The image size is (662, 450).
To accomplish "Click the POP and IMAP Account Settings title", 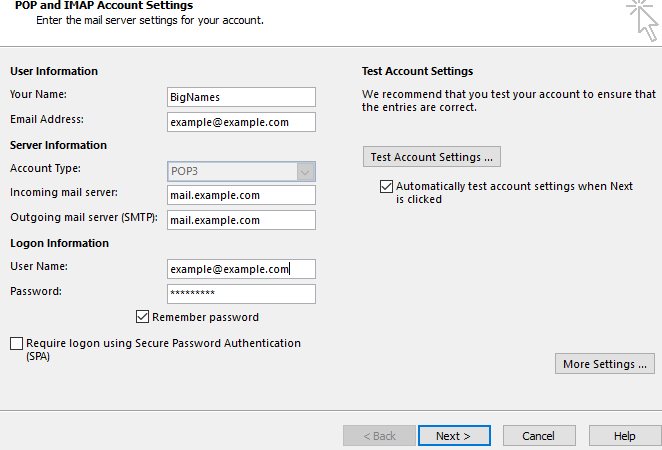I will (x=104, y=6).
